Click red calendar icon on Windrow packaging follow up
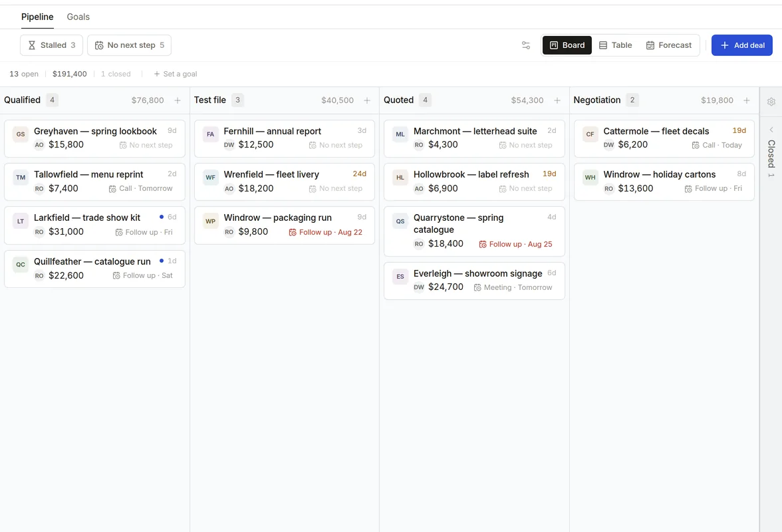Viewport: 782px width, 532px height. pyautogui.click(x=293, y=232)
